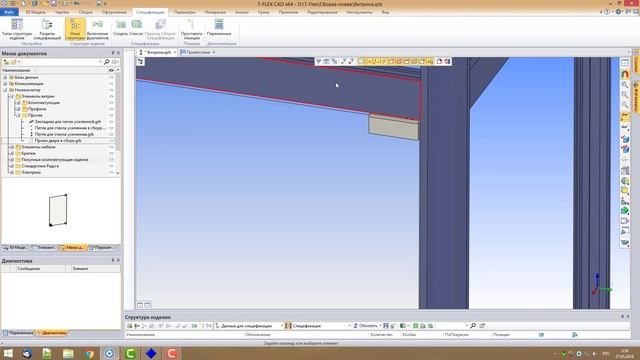The height and width of the screenshot is (360, 640).
Task: Switch to the Оформление ribbon tab
Action: [114, 12]
